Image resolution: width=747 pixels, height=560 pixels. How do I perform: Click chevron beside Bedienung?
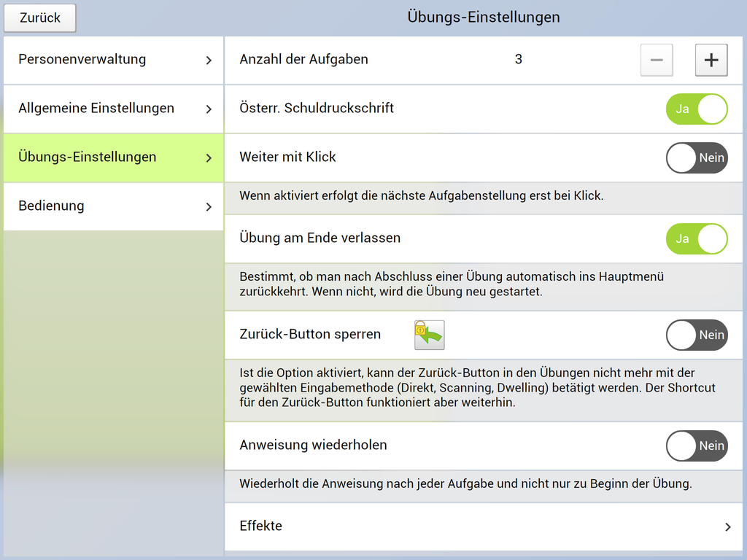(x=209, y=206)
